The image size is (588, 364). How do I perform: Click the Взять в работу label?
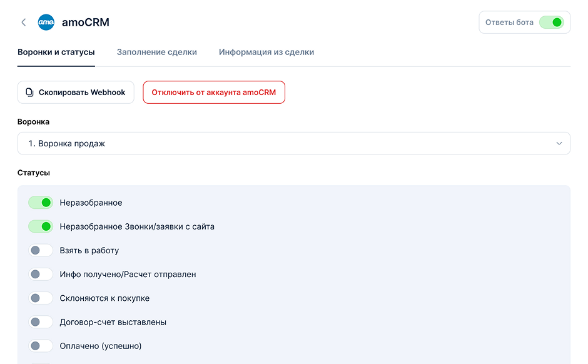pyautogui.click(x=89, y=250)
